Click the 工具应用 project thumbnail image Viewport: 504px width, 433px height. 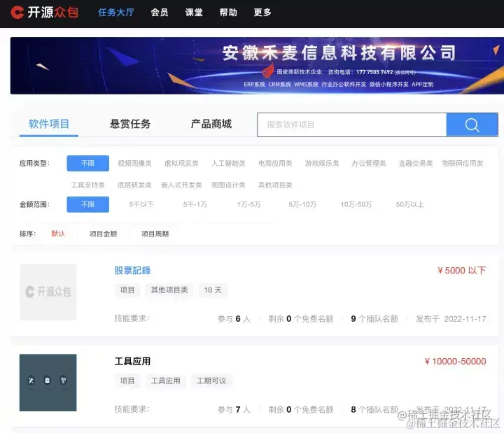coord(48,383)
